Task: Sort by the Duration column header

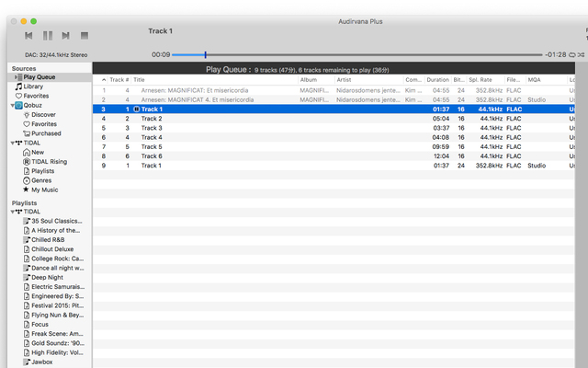Action: [x=437, y=80]
